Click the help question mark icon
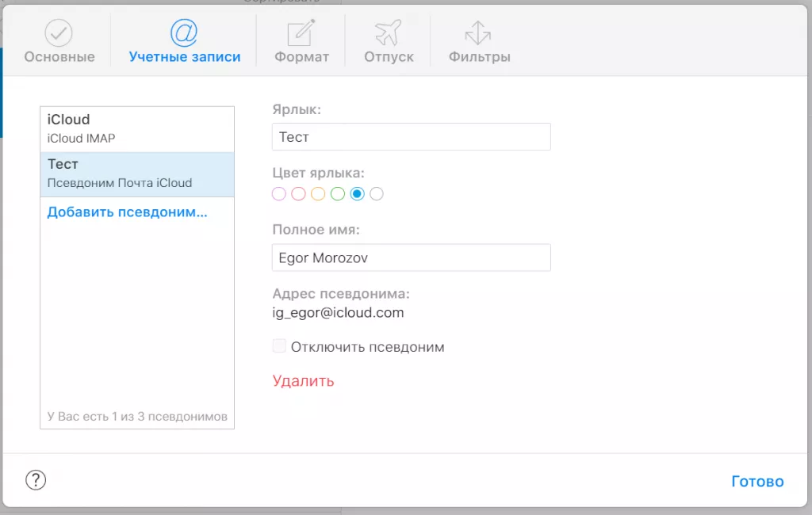 click(36, 479)
